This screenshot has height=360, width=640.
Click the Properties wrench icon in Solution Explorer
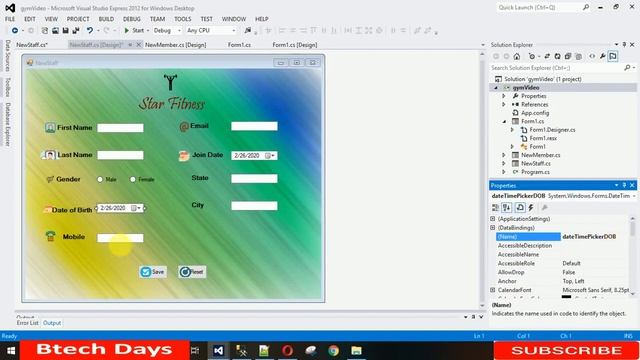[602, 56]
